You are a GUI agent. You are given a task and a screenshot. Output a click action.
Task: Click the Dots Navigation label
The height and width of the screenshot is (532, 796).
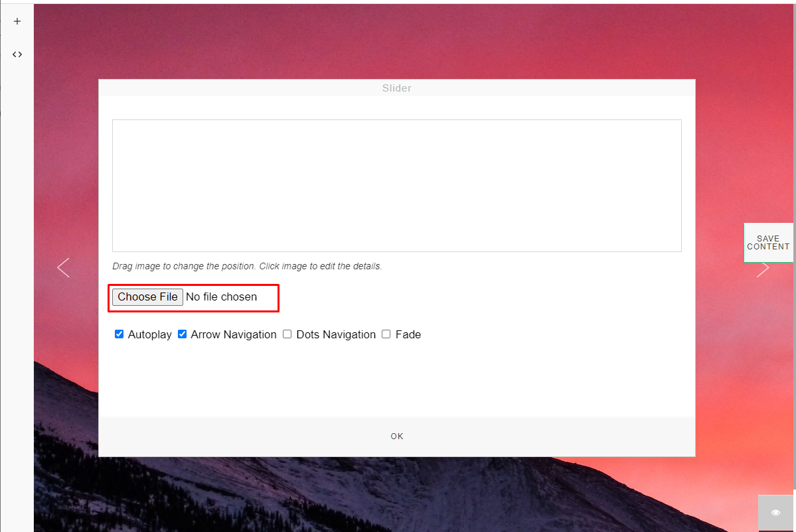(336, 335)
